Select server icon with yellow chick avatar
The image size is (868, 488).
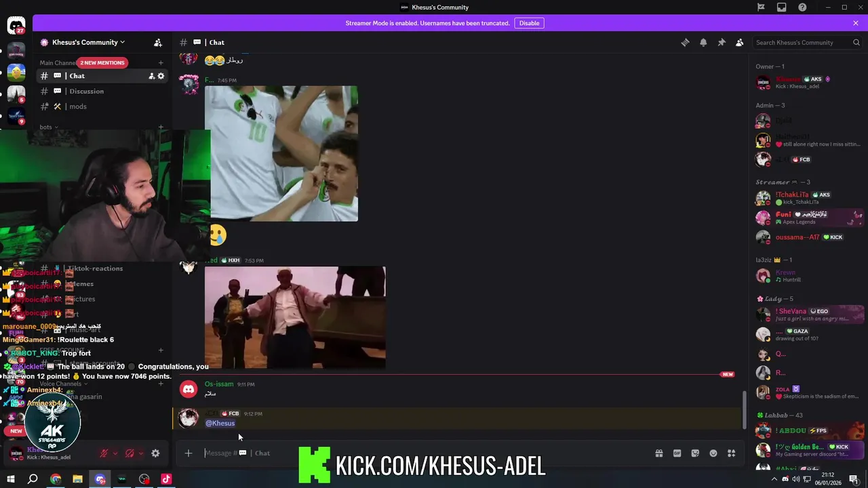point(16,71)
